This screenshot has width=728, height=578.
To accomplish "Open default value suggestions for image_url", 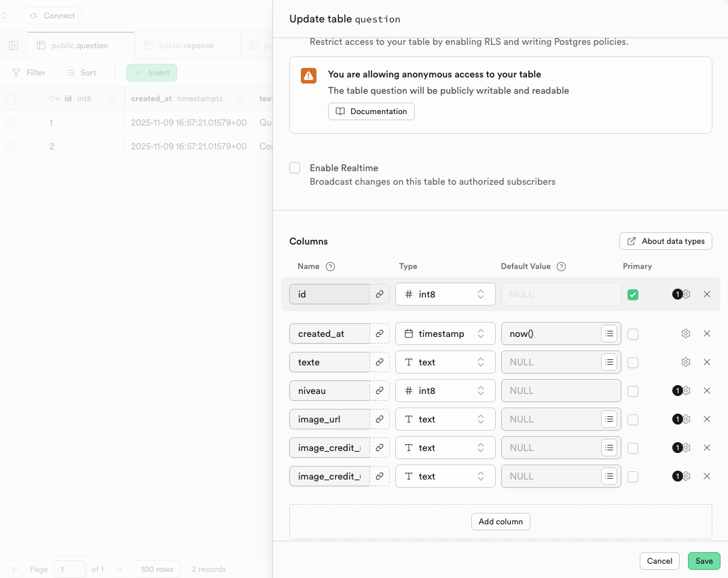I will [x=609, y=419].
